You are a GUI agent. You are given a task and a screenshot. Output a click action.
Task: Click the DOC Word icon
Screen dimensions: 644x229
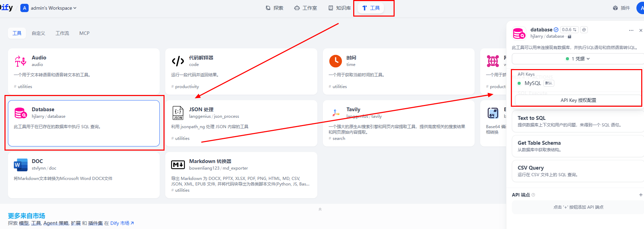(x=20, y=165)
